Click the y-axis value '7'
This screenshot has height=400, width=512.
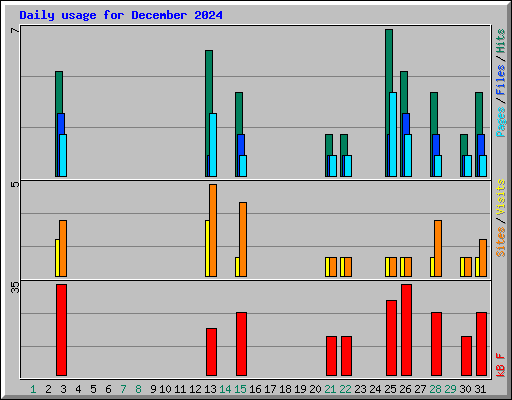15,30
